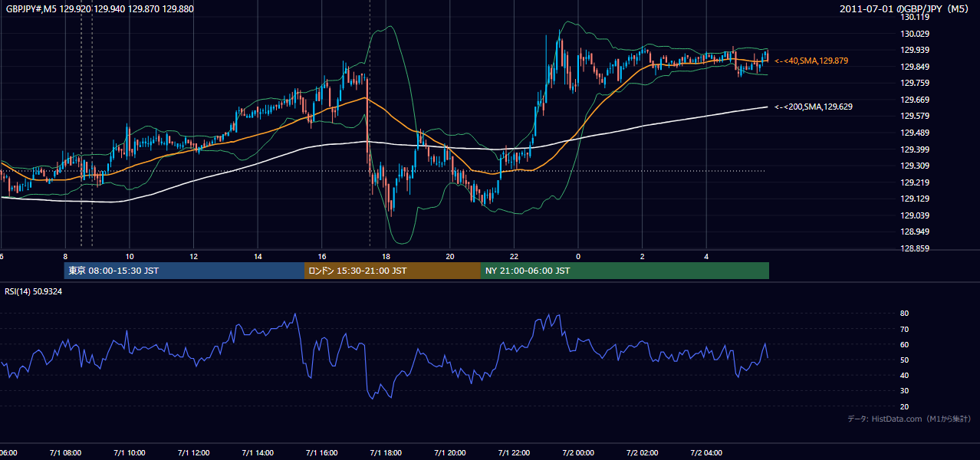
Task: Click hour 0 on the price chart axis
Action: point(577,257)
